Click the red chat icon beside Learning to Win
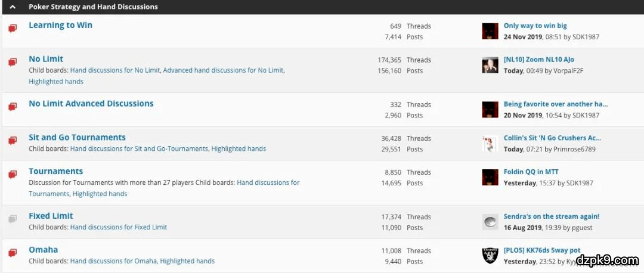 click(13, 28)
